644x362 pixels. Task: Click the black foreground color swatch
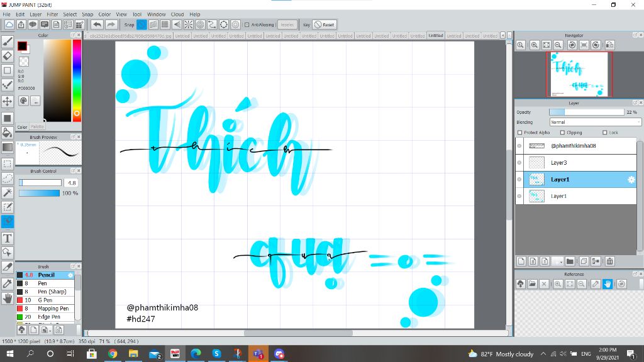(x=22, y=46)
